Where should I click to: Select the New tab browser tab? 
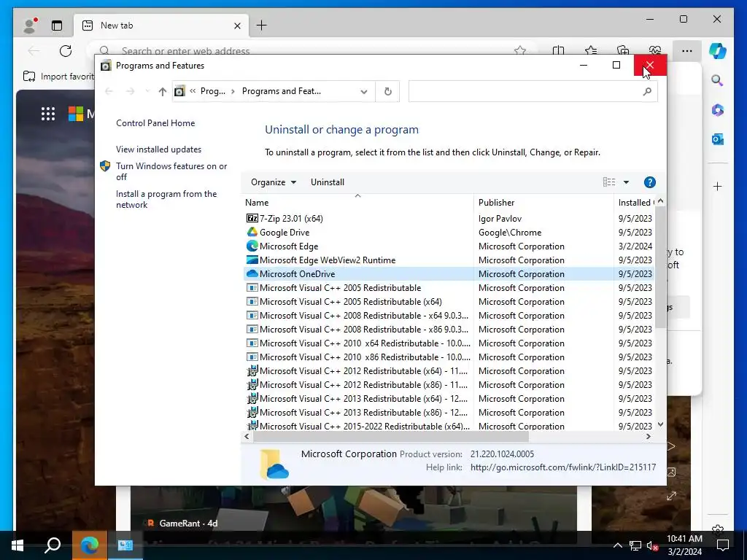click(161, 26)
